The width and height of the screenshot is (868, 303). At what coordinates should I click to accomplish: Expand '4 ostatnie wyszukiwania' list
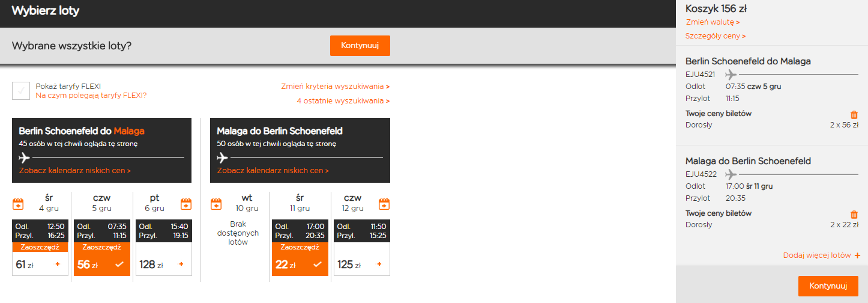point(343,101)
